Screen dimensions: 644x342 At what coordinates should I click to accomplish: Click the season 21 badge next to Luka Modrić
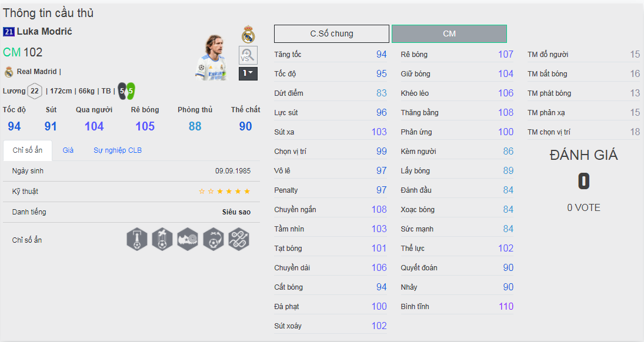[x=9, y=32]
